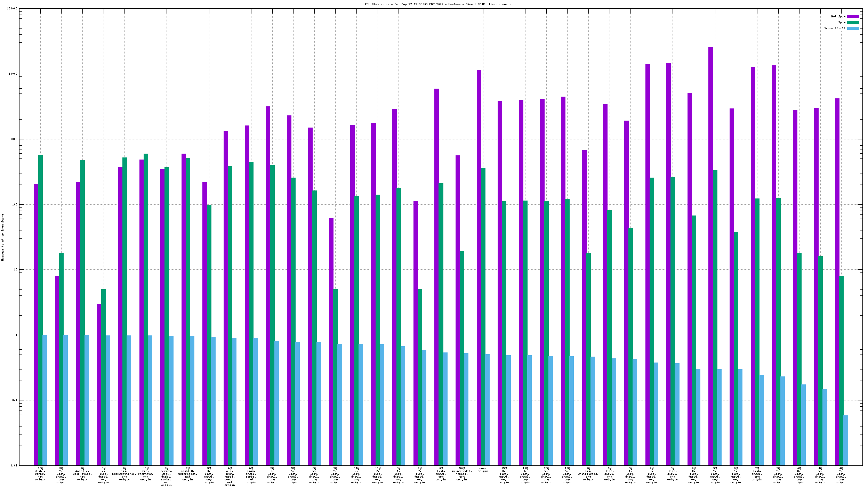The height and width of the screenshot is (488, 868).
Task: Click the dnsbl-2.uceprotect.net axis label
Action: (x=82, y=474)
